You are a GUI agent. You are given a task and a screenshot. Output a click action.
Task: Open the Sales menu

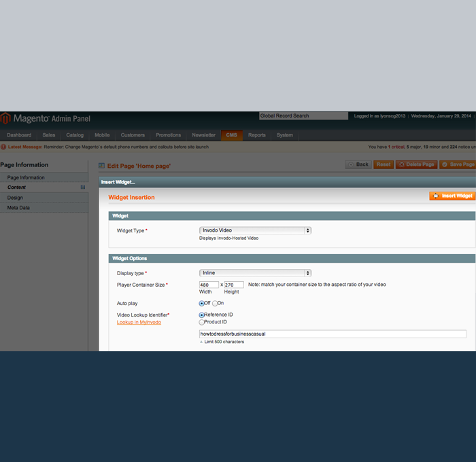pos(49,135)
